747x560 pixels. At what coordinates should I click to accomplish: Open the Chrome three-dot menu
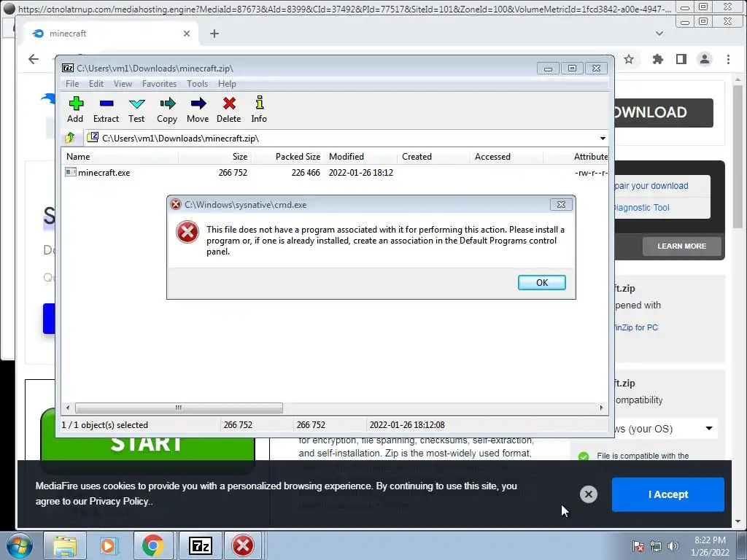pos(728,59)
